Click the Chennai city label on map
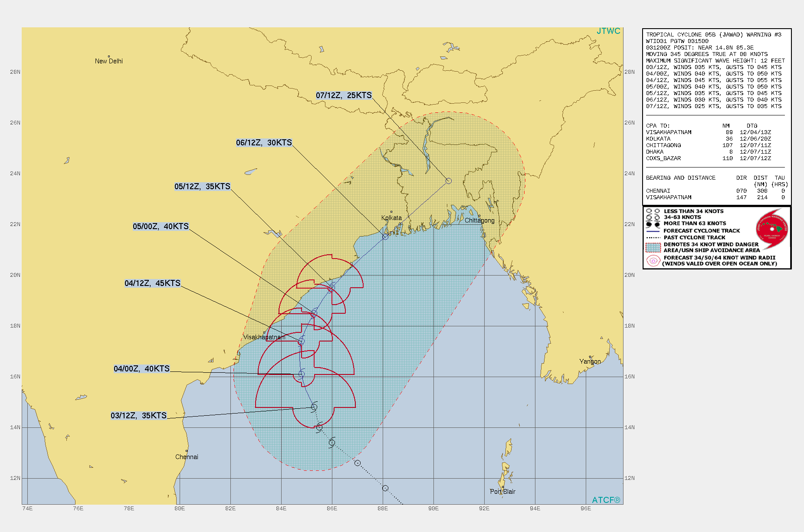 187,457
